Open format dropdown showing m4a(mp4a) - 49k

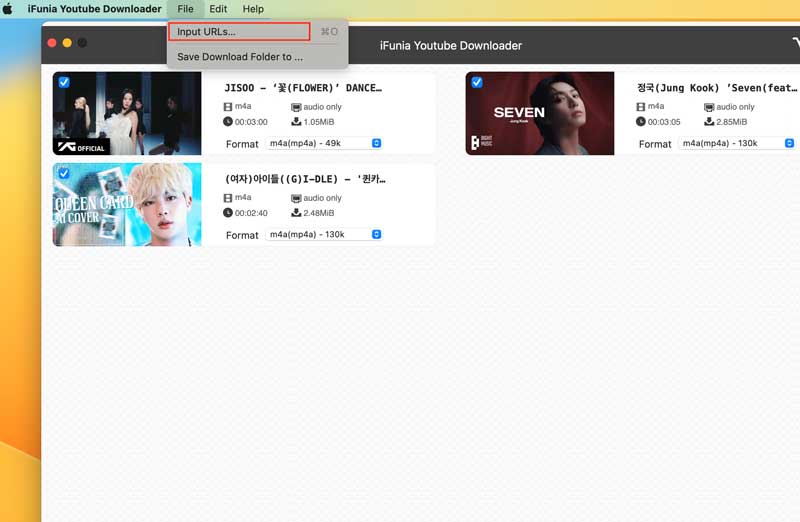pos(324,143)
